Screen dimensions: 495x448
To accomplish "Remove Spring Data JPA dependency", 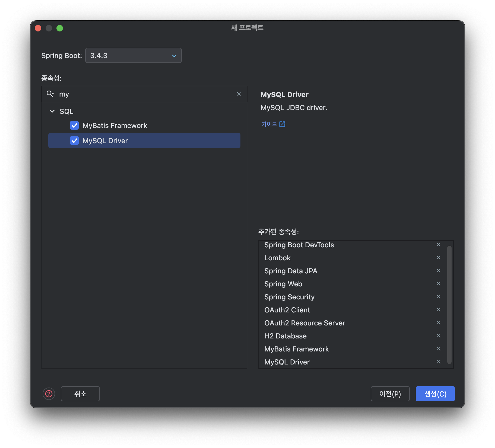I will pyautogui.click(x=438, y=271).
